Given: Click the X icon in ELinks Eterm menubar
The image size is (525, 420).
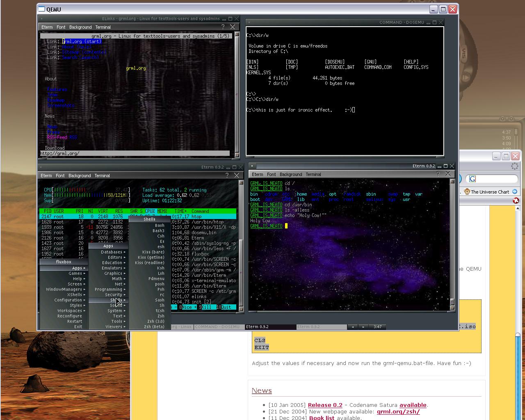Looking at the screenshot, I should coord(233,27).
